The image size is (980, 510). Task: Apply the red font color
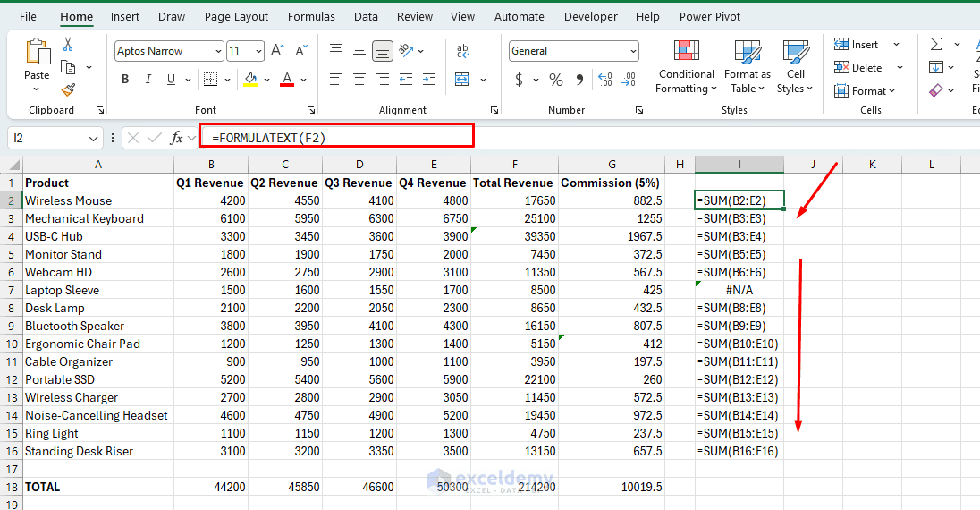287,80
